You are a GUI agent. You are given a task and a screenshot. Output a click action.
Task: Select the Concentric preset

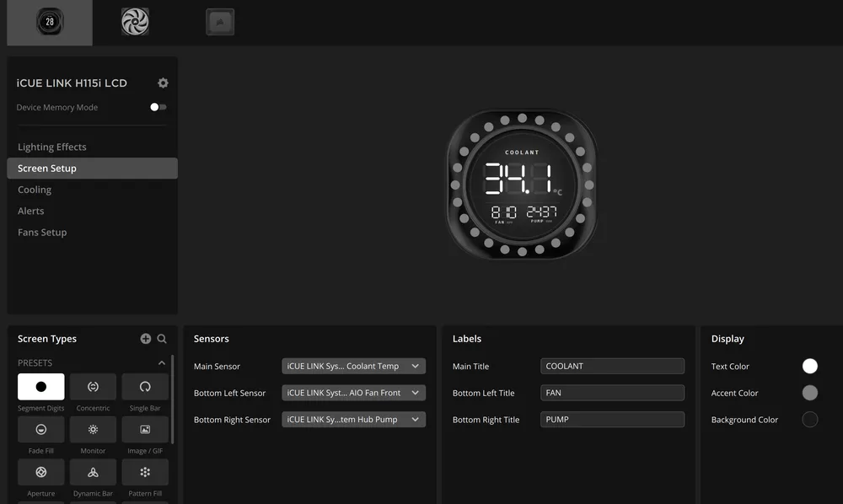(x=93, y=387)
